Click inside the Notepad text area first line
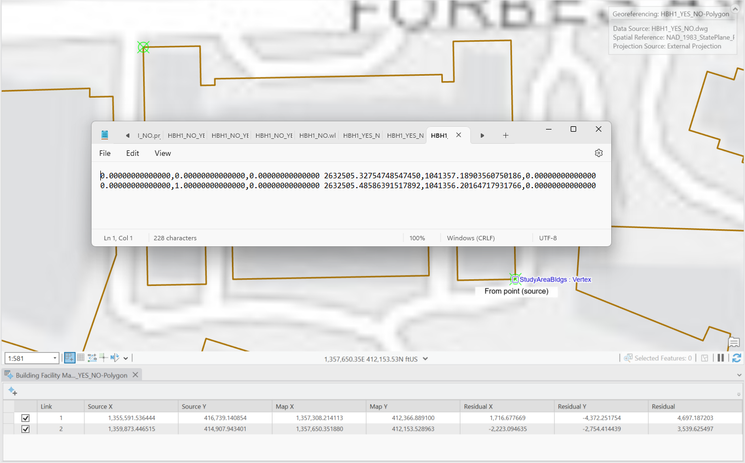Viewport: 745px width, 463px height. (x=348, y=175)
